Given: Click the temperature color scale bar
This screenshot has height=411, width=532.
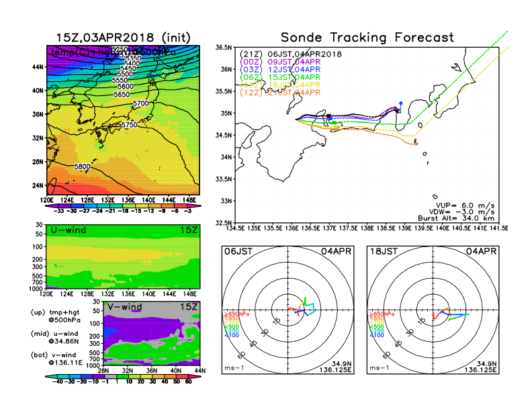Looking at the screenshot, I should (x=122, y=204).
